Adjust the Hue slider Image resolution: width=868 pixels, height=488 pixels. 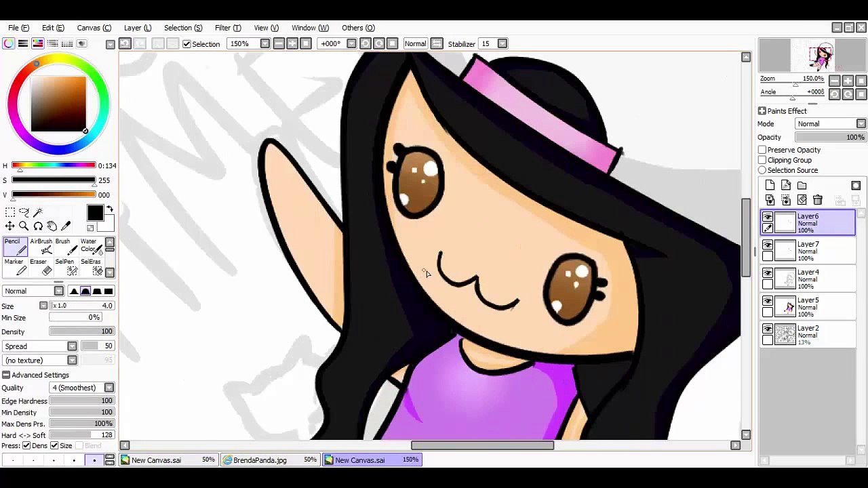pos(54,165)
